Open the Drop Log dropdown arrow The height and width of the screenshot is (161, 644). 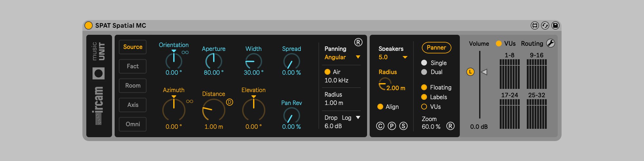click(358, 118)
